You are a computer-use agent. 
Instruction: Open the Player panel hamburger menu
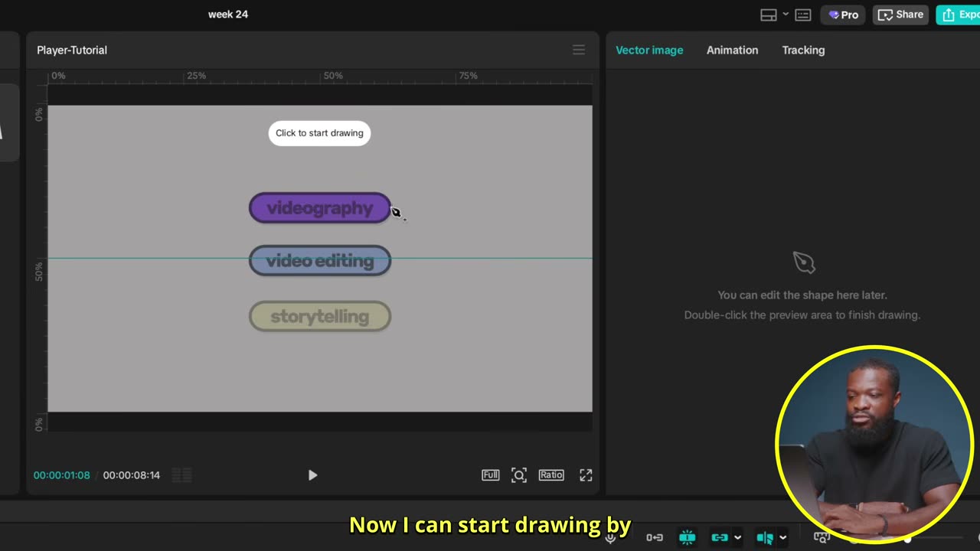point(579,50)
